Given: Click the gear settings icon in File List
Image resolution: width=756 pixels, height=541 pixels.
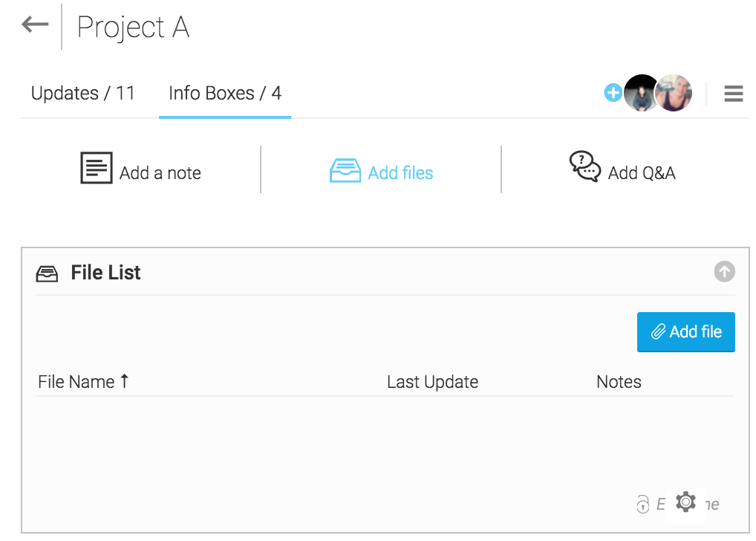Looking at the screenshot, I should [x=685, y=502].
